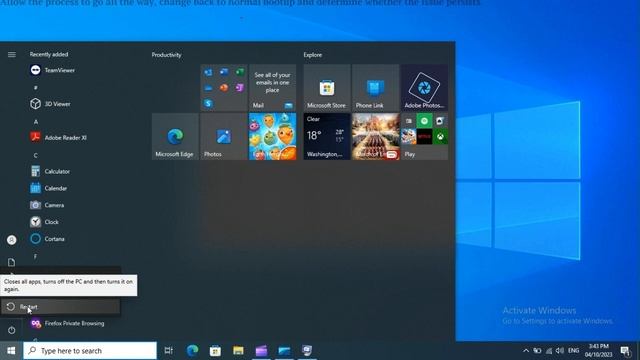640x360 pixels.
Task: Open Microsoft Store from taskbar
Action: pos(215,350)
